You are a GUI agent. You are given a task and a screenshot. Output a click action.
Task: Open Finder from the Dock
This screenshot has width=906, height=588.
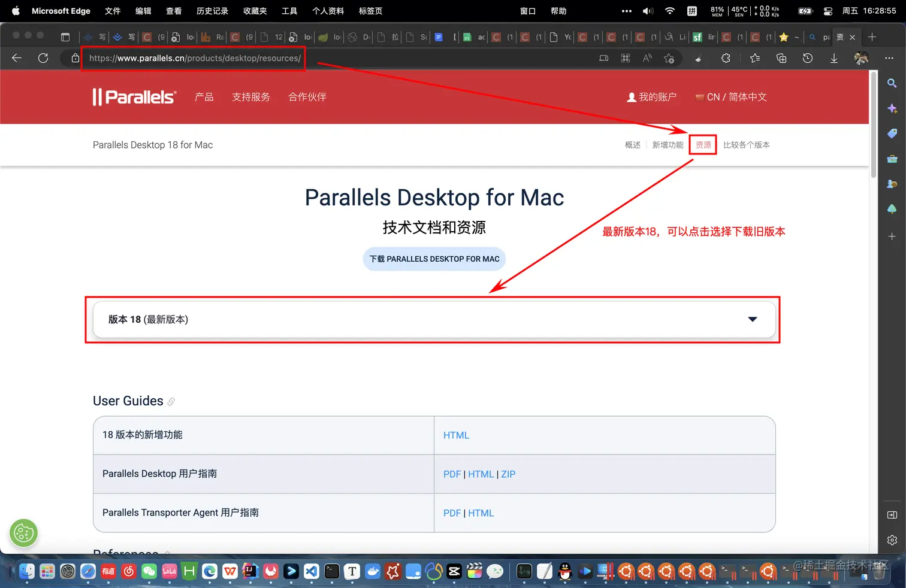[x=27, y=571]
